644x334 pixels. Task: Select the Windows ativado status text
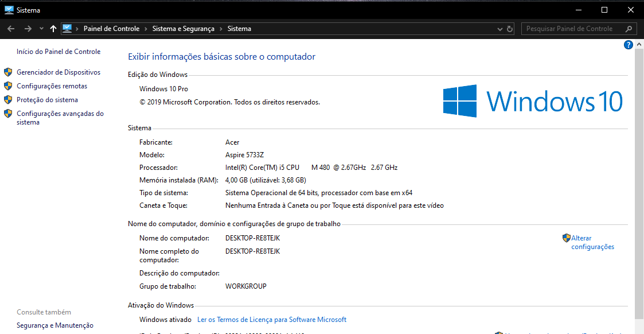click(x=165, y=320)
